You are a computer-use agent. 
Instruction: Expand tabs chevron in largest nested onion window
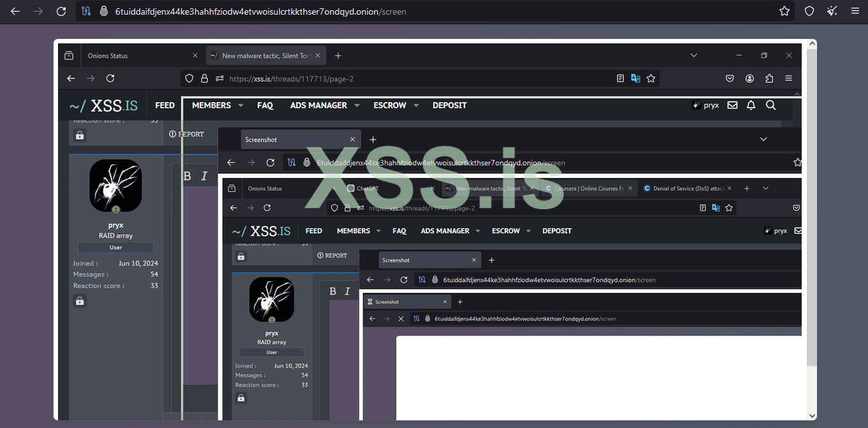(763, 139)
